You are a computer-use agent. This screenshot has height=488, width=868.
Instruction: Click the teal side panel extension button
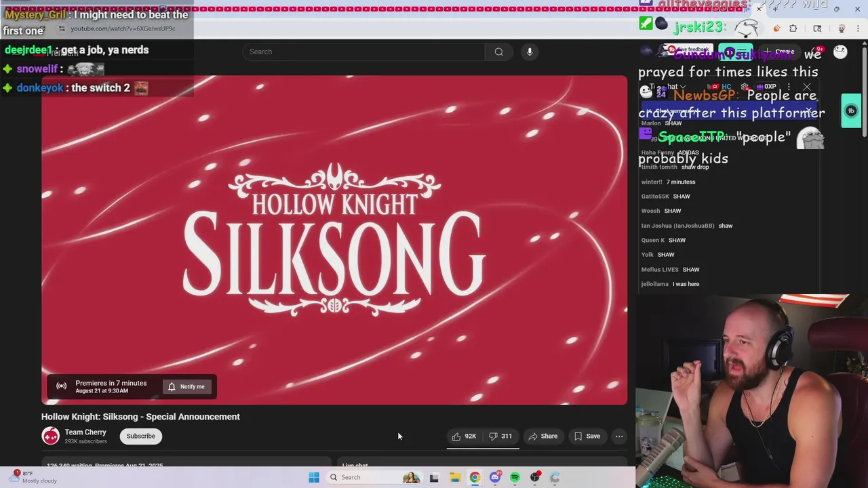click(x=851, y=110)
